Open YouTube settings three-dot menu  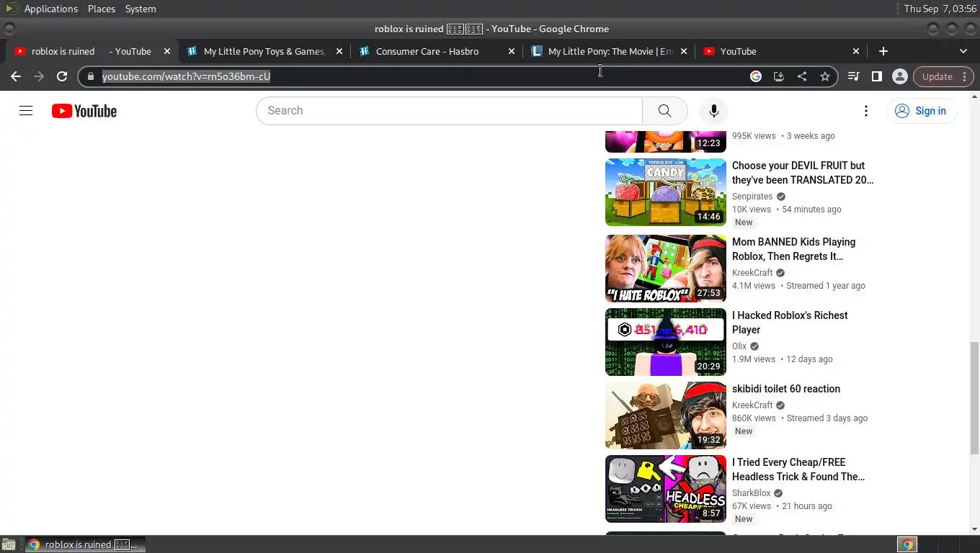click(866, 111)
